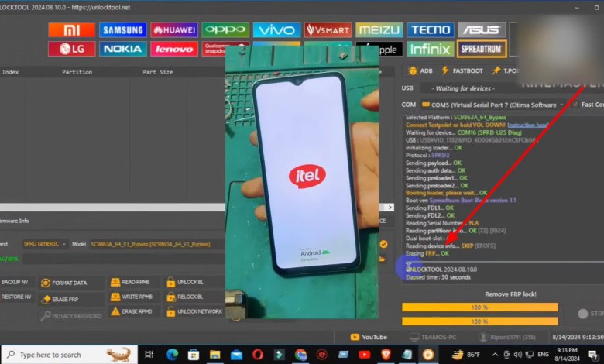Choose the Samsung brand tile
The height and width of the screenshot is (364, 604).
[122, 30]
